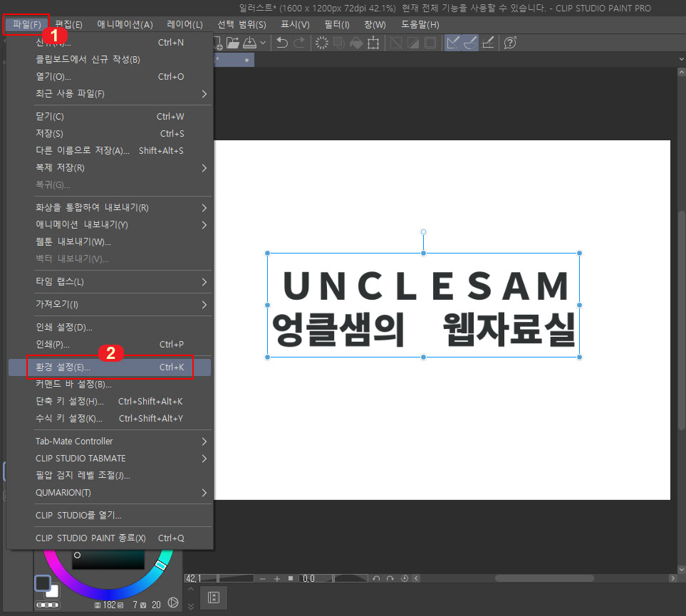Click the Open file icon in the toolbar
Viewport: 686px width, 616px height.
click(232, 43)
